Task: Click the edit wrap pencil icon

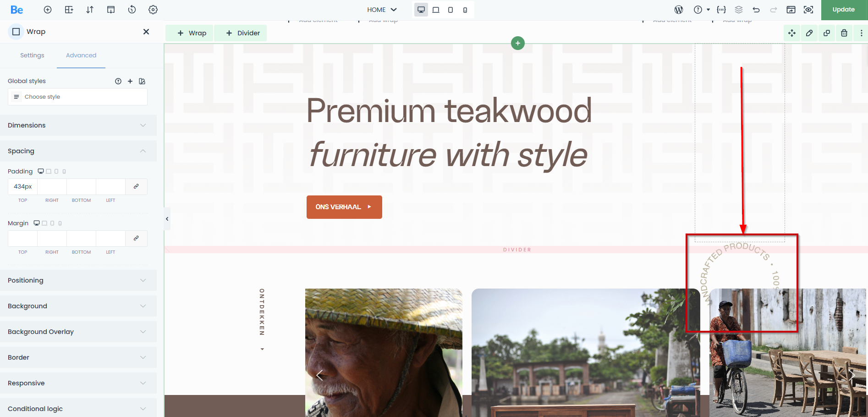Action: (x=809, y=33)
